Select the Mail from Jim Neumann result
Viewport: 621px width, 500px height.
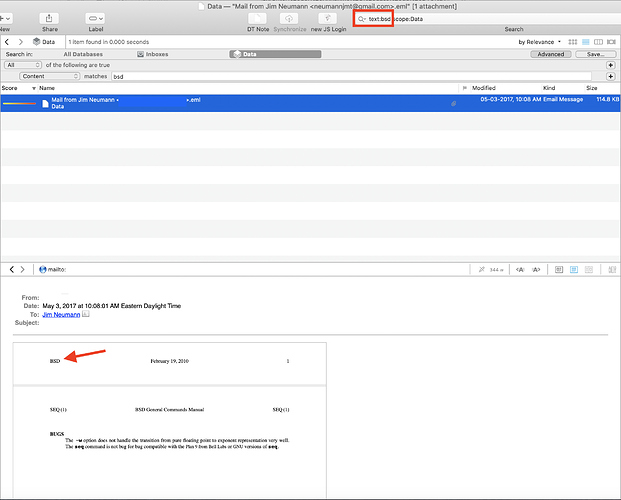point(310,103)
